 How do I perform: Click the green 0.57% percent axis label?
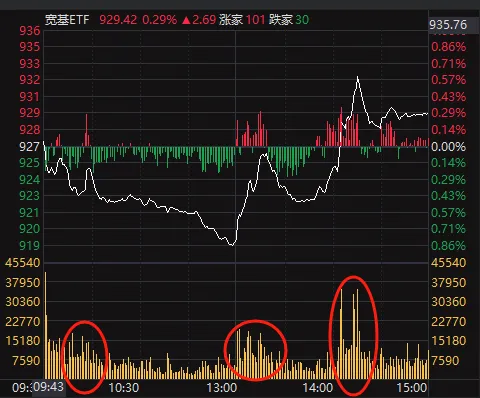coord(448,212)
